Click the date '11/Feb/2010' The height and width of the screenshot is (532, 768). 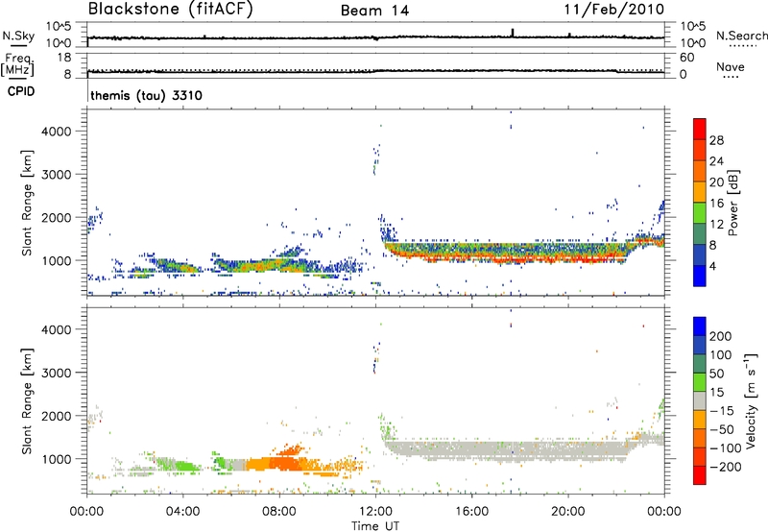coord(614,10)
